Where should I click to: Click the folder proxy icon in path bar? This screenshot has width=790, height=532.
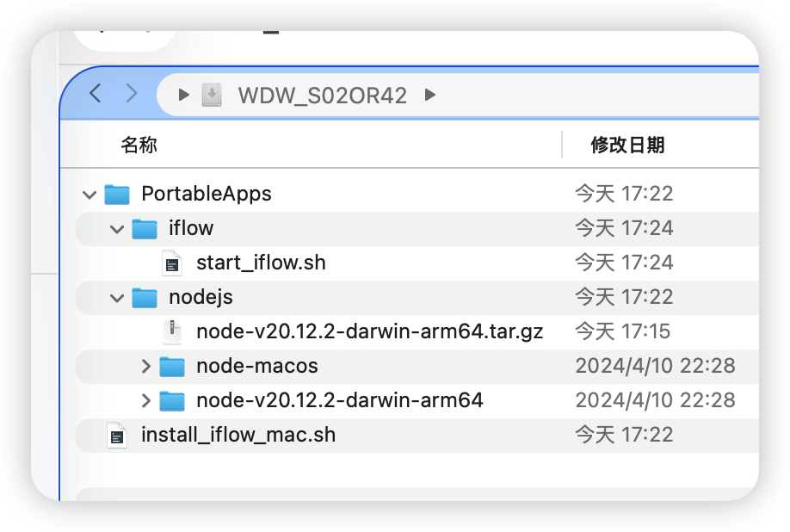[x=211, y=95]
